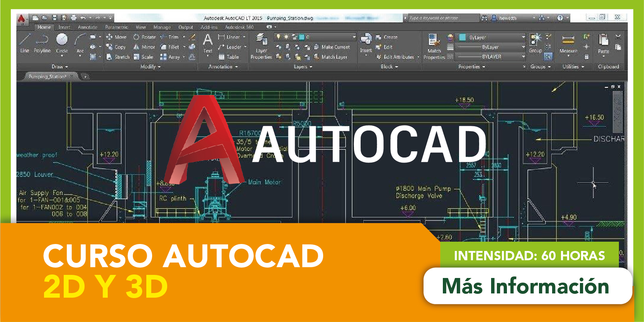Viewport: 644px width, 322px height.
Task: Open the Parametric ribbon tab
Action: 116,27
